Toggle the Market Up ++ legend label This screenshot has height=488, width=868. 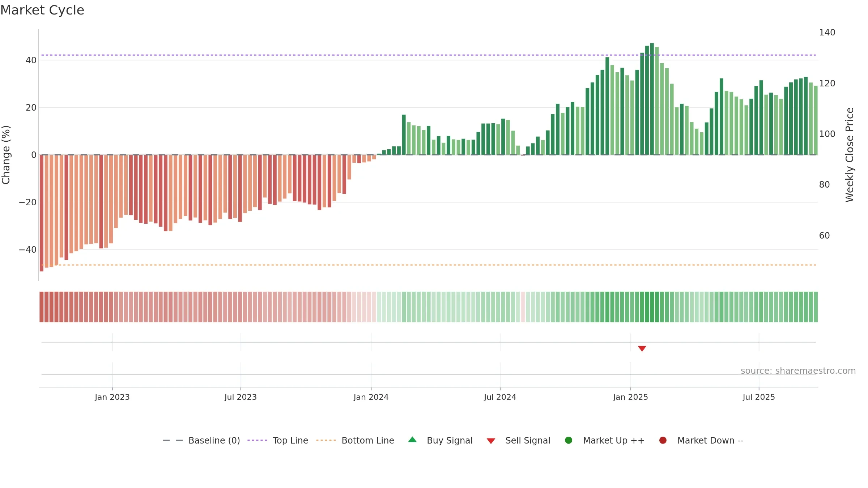pos(614,440)
